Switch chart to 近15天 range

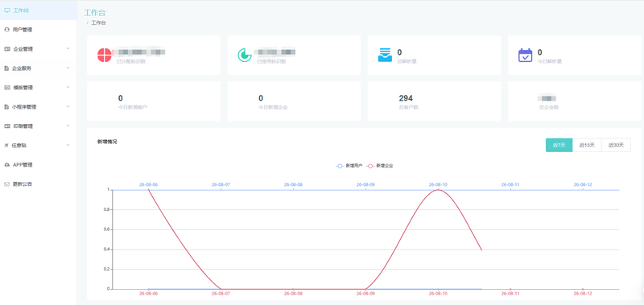(587, 145)
